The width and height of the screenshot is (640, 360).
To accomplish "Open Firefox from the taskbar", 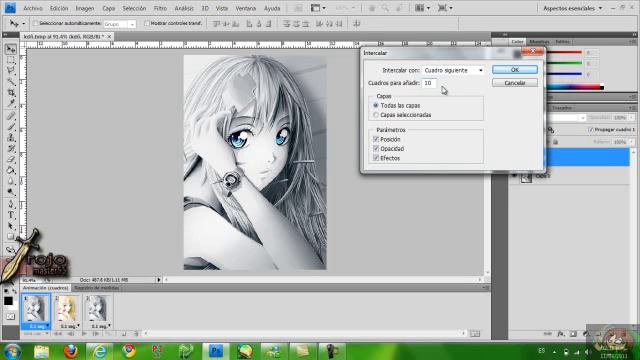I will [x=71, y=351].
